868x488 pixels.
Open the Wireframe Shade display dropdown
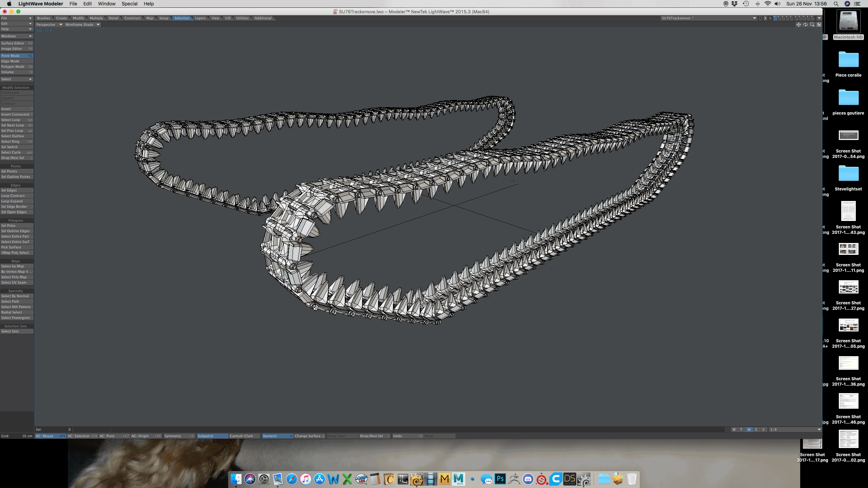82,24
